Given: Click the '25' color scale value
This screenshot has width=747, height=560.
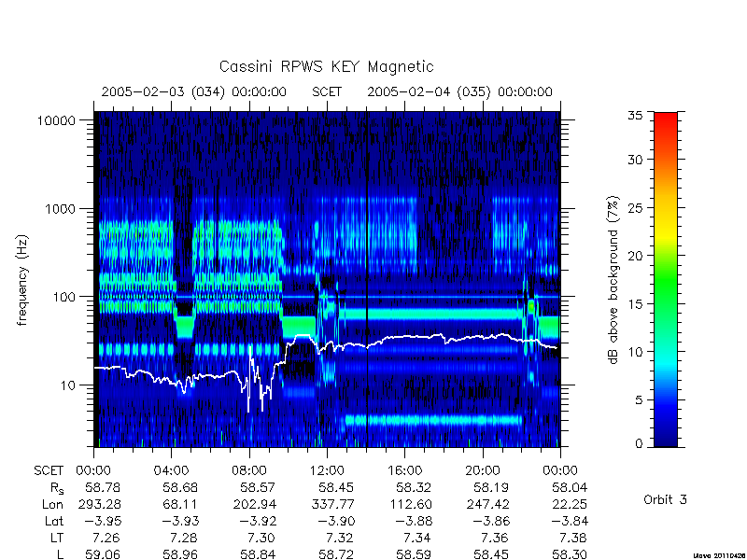Looking at the screenshot, I should (x=635, y=207).
